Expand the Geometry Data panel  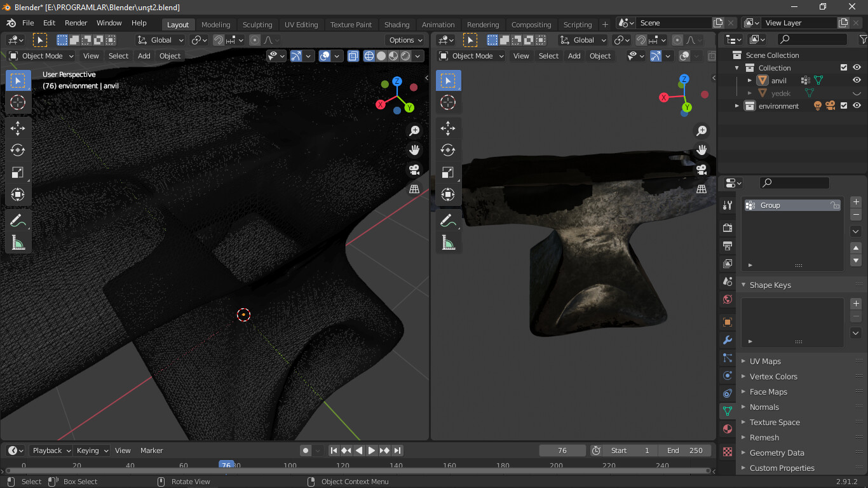point(776,453)
